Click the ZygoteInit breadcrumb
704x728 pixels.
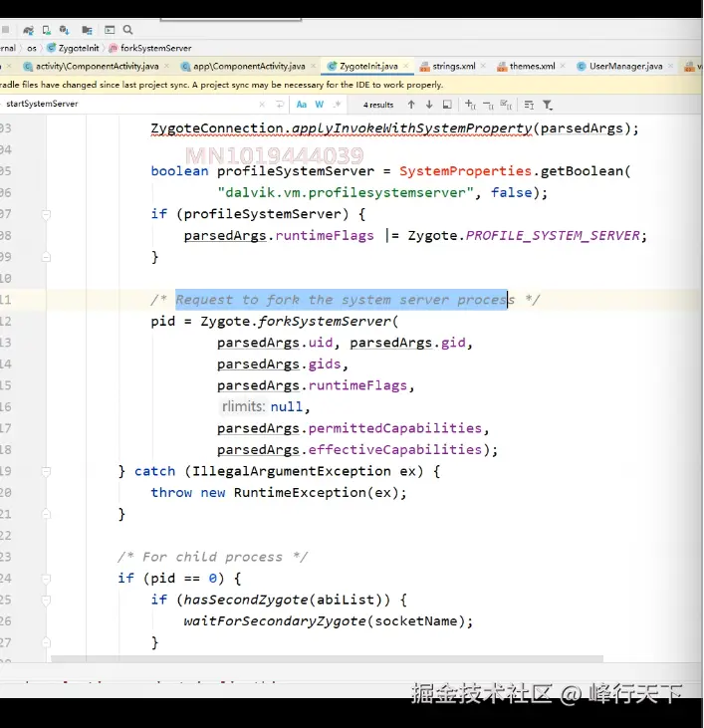click(x=74, y=48)
